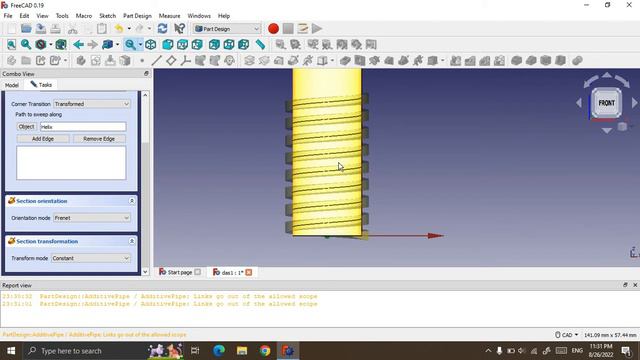Click the Create Datum Line icon
Screen dimensions: 640x360
click(156, 61)
